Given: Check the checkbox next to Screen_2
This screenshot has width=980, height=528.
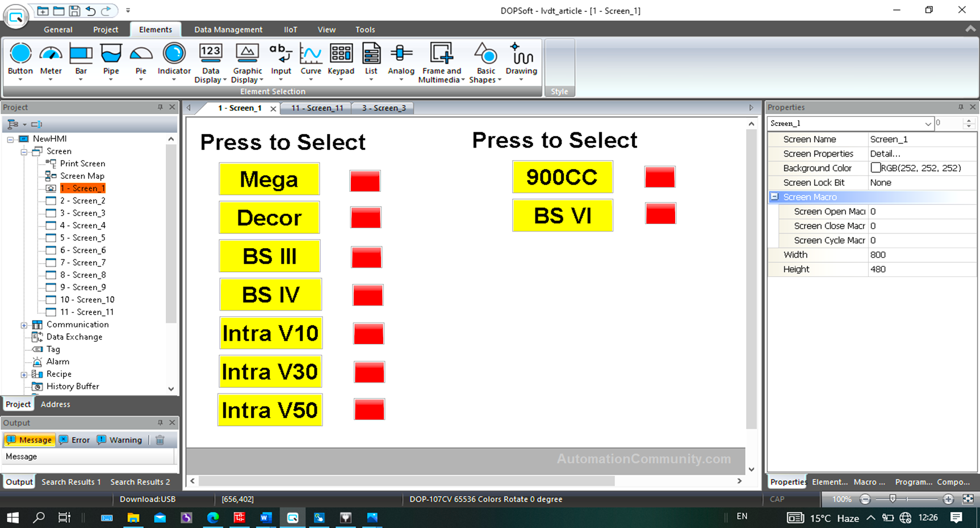Looking at the screenshot, I should [50, 200].
